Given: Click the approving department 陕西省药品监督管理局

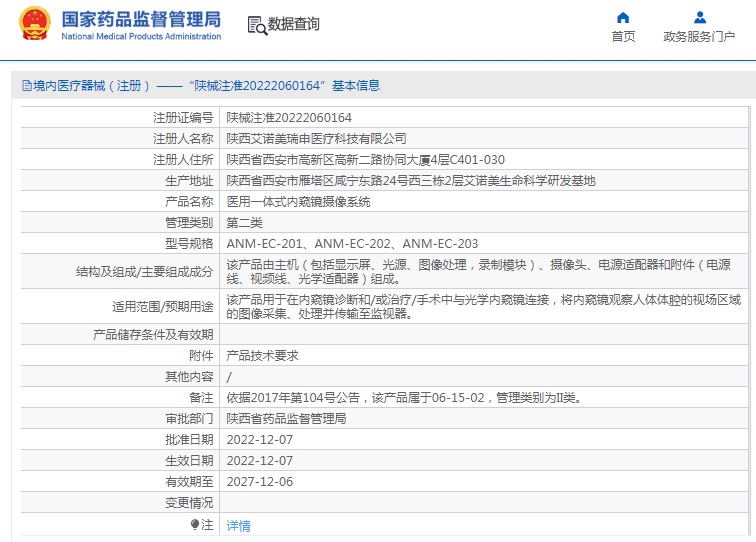Looking at the screenshot, I should tap(286, 418).
